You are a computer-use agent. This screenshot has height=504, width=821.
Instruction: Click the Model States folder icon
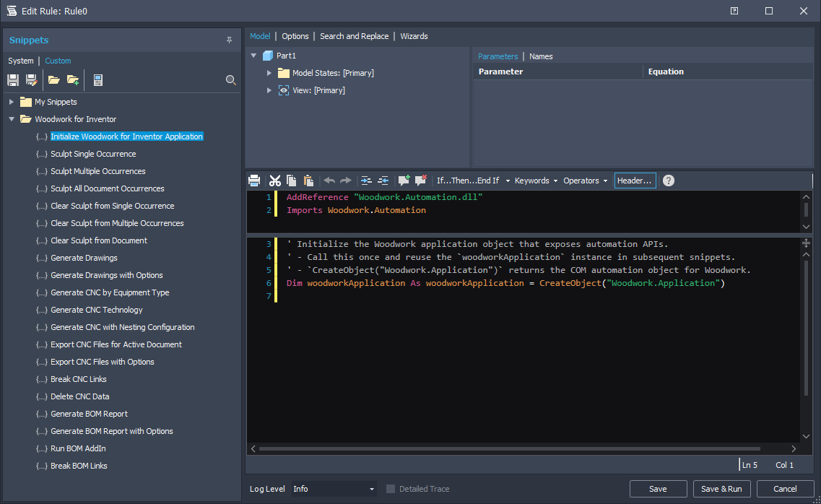(x=283, y=73)
